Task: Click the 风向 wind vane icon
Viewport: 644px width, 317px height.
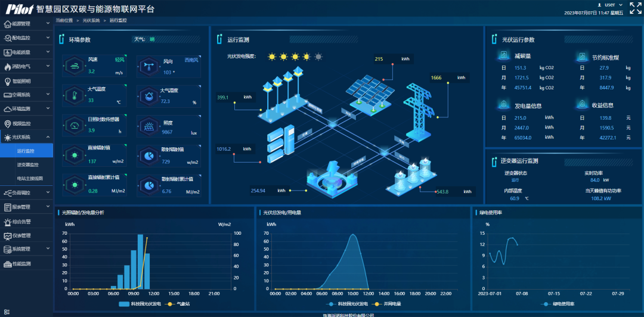Action: click(148, 67)
